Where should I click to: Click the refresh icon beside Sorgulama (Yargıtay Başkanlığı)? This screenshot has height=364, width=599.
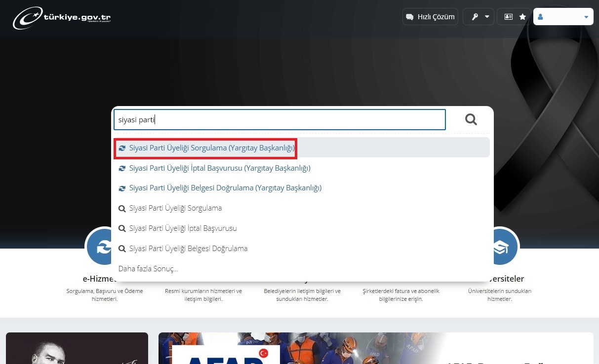tap(122, 148)
